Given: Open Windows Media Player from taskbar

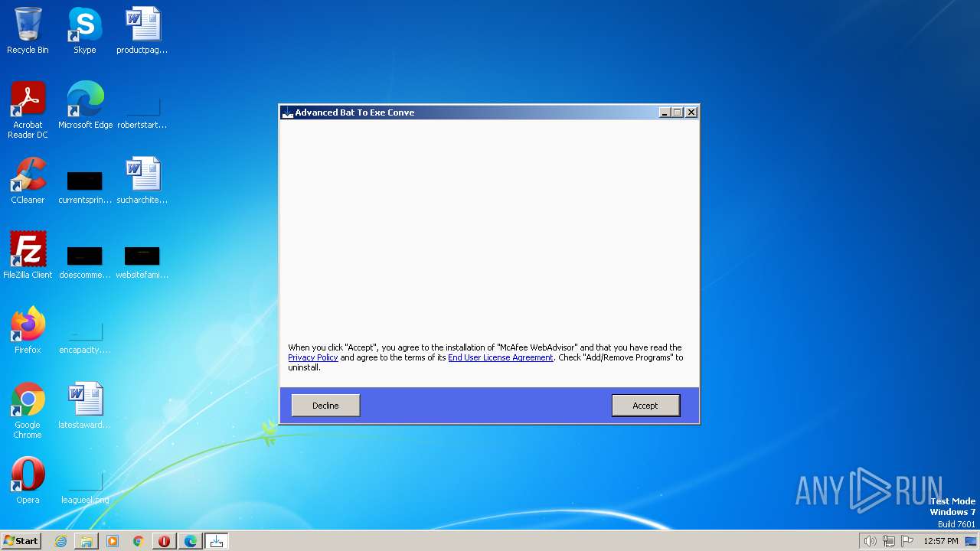Looking at the screenshot, I should (x=113, y=541).
